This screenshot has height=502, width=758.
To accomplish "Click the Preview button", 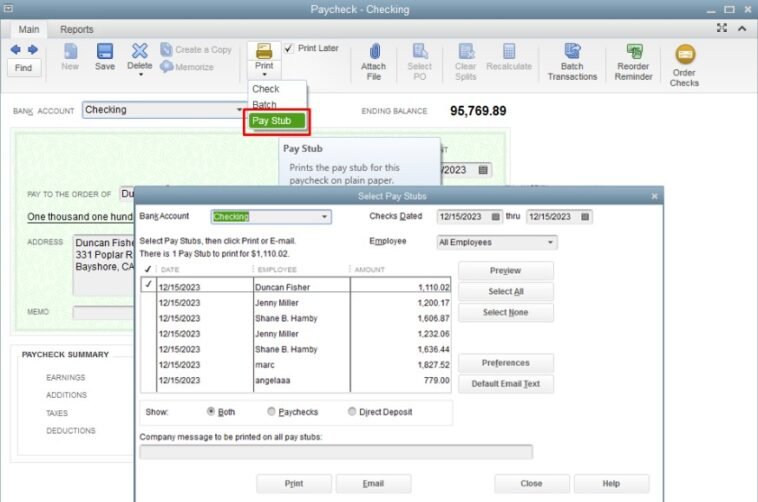I will 506,271.
